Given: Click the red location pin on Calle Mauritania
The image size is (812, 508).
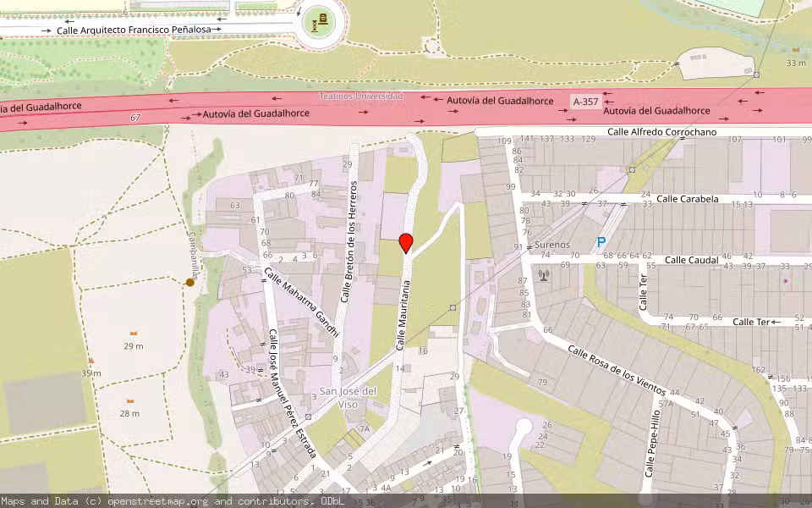Looking at the screenshot, I should [406, 244].
